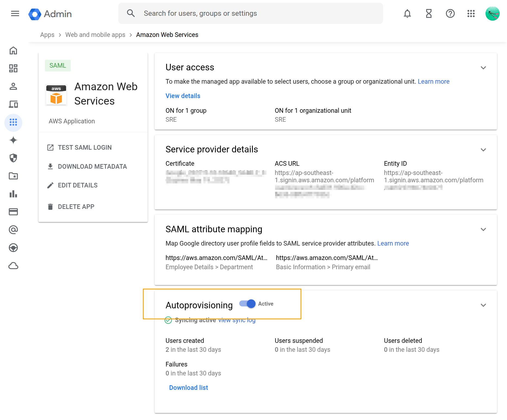The image size is (507, 420).
Task: Open the tasks hourglass icon
Action: pyautogui.click(x=429, y=13)
